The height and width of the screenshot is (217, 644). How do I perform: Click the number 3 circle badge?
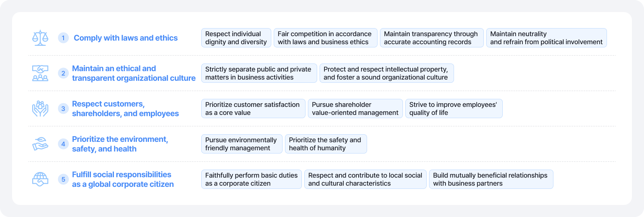(63, 108)
